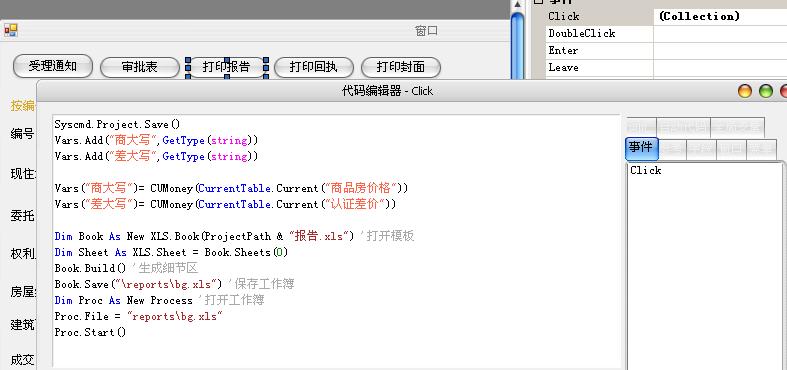Click the green button in code editor title bar
Viewport: 787px width, 370px height.
coord(766,91)
